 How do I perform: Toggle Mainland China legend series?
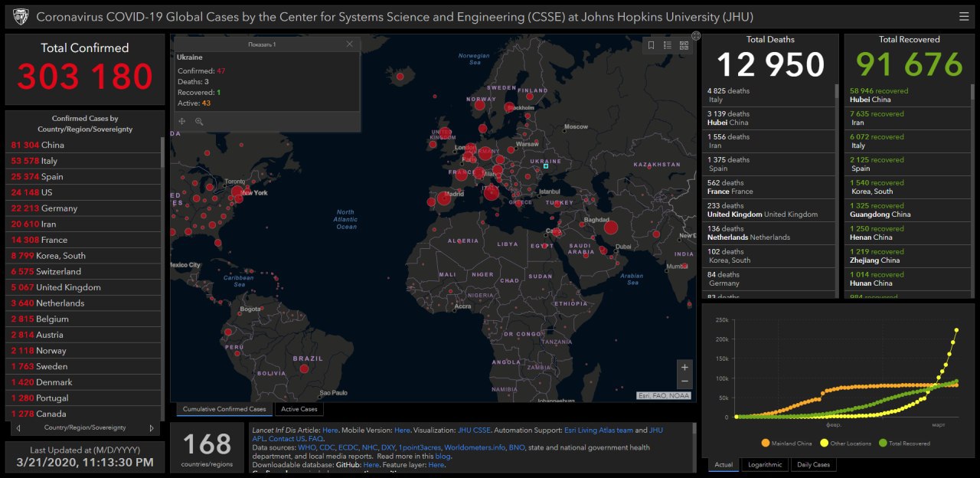click(x=787, y=443)
